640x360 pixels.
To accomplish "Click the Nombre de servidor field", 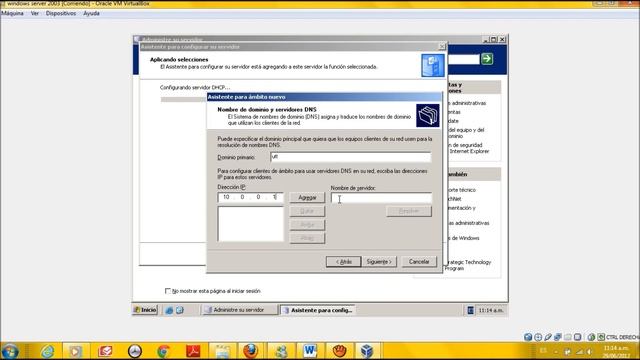I will 381,198.
